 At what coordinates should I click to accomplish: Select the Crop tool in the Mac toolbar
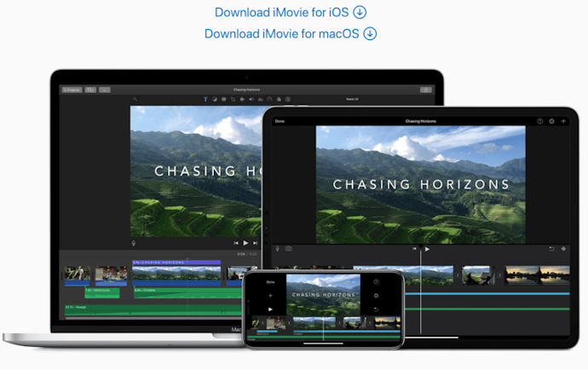pyautogui.click(x=233, y=100)
